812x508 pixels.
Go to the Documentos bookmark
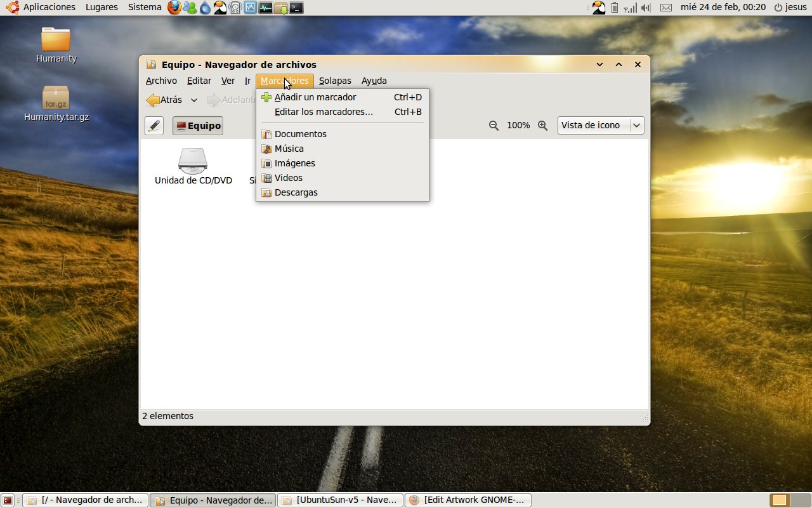[343, 134]
